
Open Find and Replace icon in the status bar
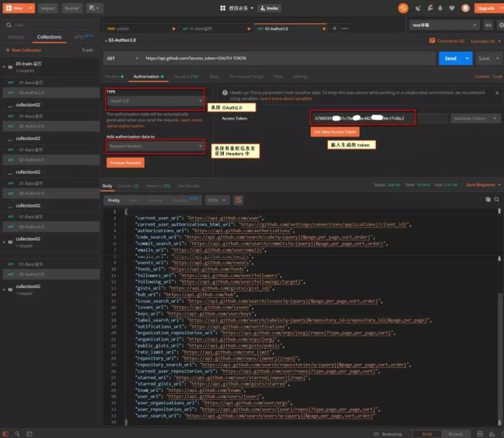(x=17, y=434)
